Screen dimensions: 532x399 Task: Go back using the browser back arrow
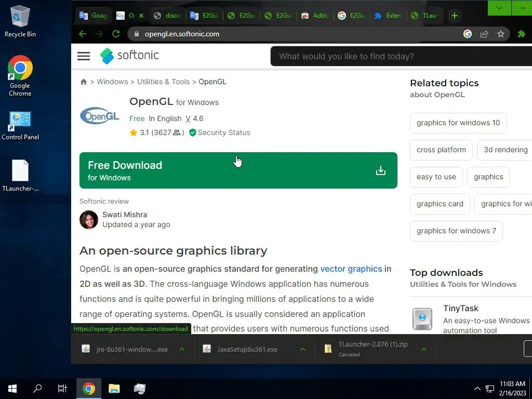click(x=83, y=34)
